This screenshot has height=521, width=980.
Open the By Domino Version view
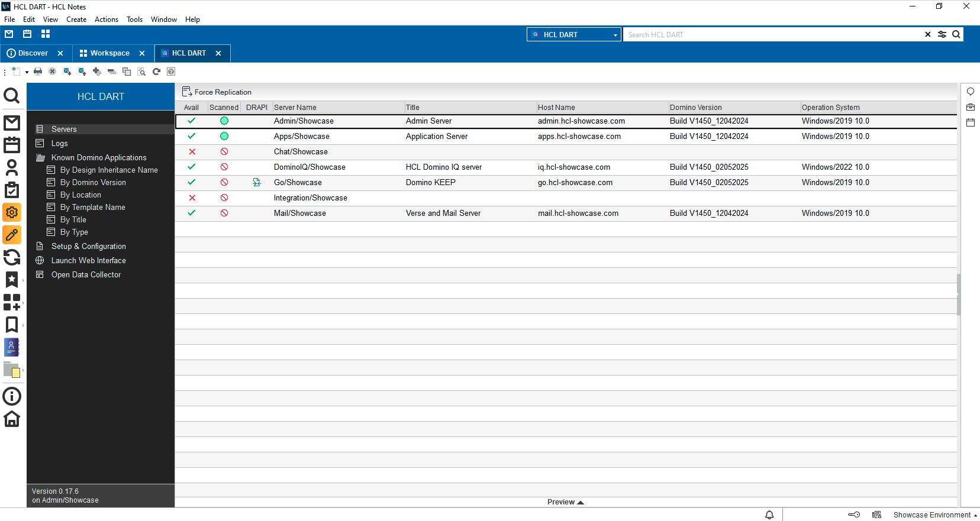pos(93,182)
